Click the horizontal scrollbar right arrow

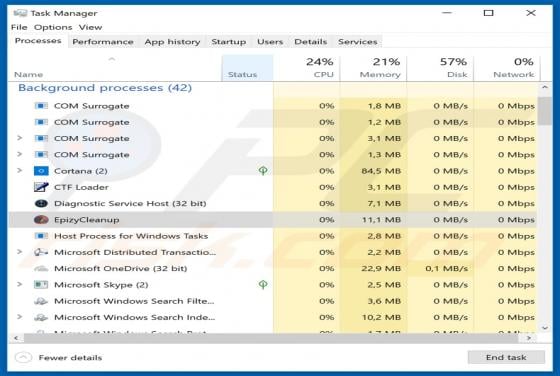529,337
